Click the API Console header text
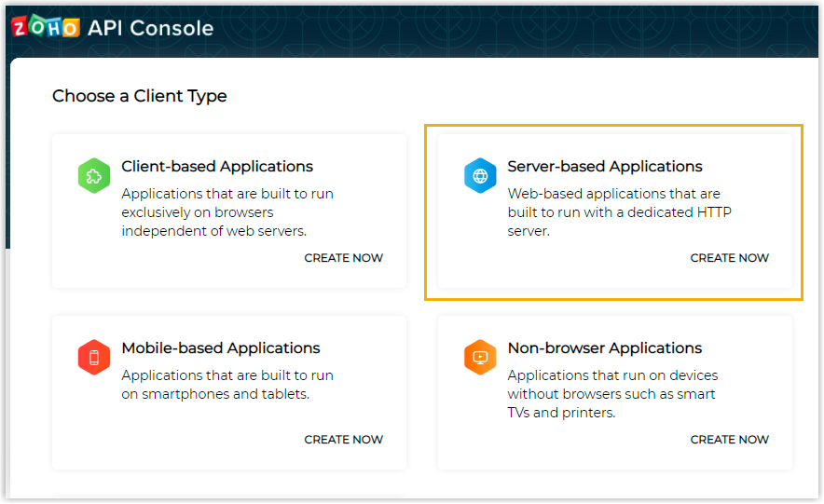This screenshot has height=504, width=824. (x=151, y=28)
